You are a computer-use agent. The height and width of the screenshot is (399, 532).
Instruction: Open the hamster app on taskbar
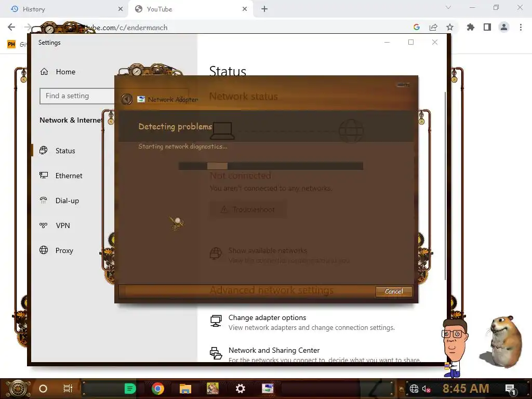[212, 389]
